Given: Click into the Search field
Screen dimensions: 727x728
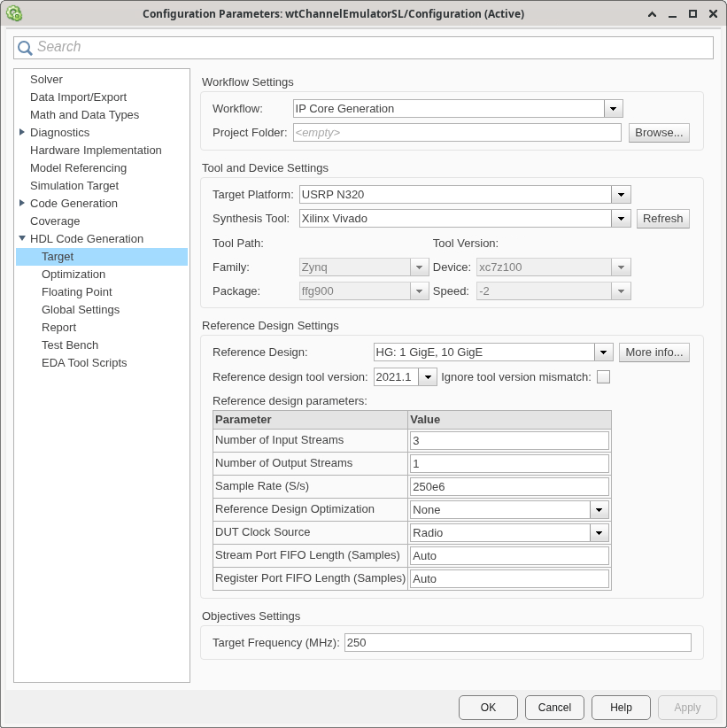Looking at the screenshot, I should coord(363,48).
